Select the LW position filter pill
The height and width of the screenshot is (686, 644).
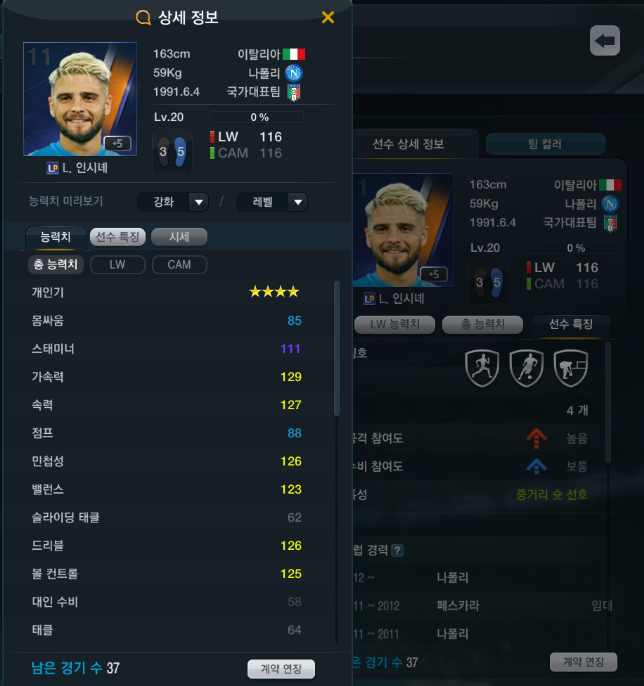coord(117,265)
